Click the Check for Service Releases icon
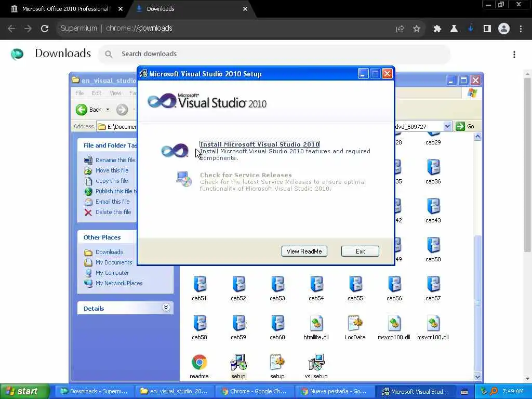The image size is (532, 399). click(184, 179)
